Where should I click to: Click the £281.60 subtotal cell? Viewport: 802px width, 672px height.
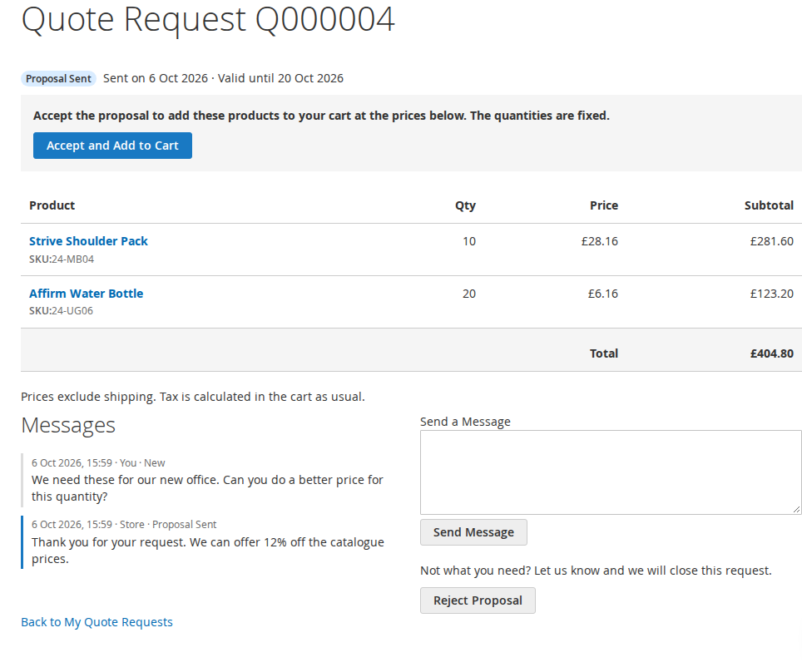[772, 241]
